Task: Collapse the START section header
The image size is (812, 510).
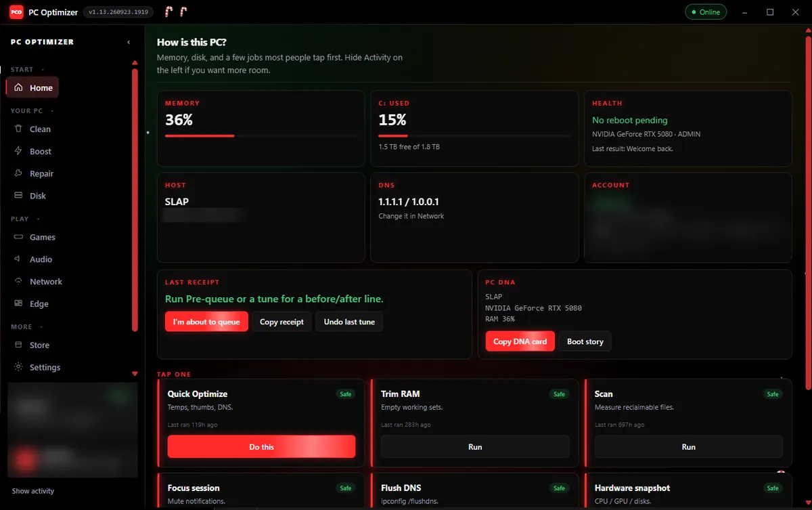Action: pos(26,70)
